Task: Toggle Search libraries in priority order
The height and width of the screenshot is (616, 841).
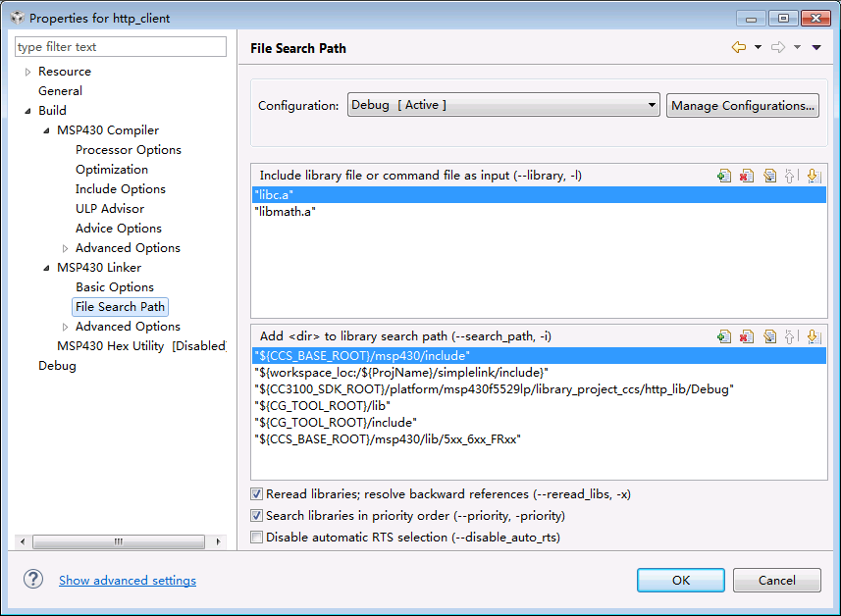Action: pos(257,516)
